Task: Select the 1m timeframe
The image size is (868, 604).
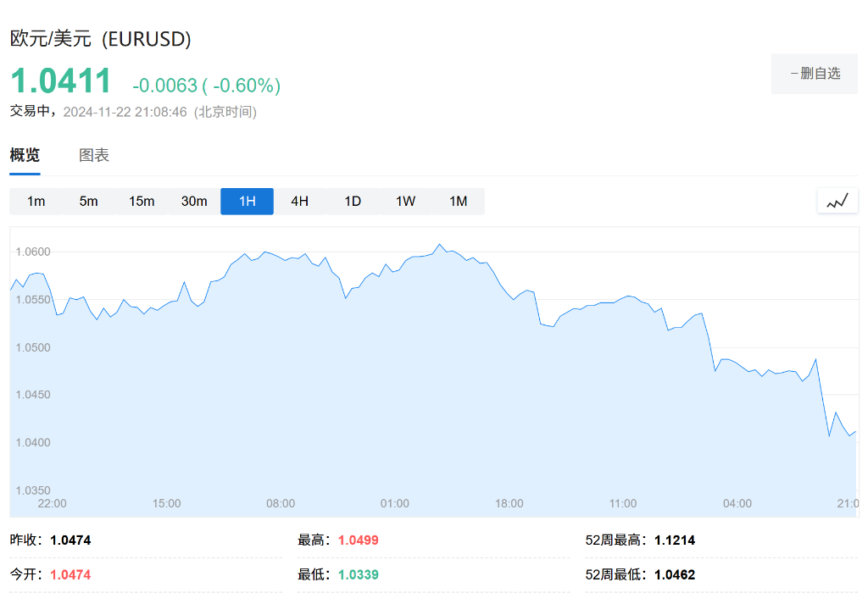Action: pos(36,202)
